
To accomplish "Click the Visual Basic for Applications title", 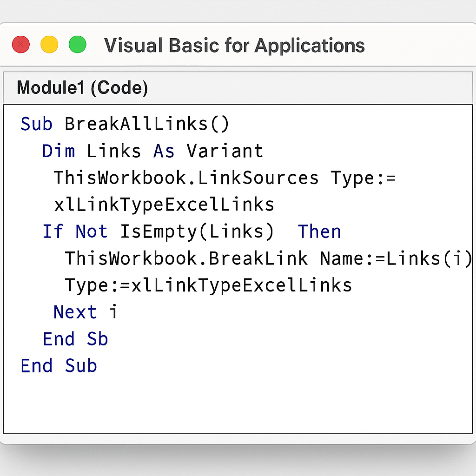I will pyautogui.click(x=234, y=46).
